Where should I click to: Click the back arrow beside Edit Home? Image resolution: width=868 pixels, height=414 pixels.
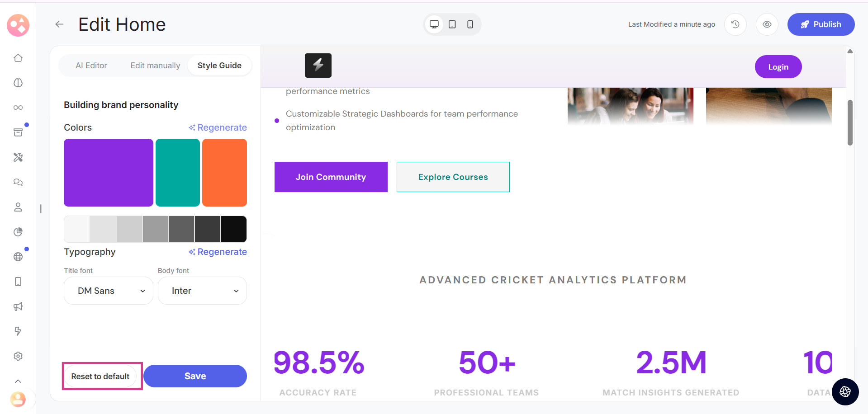click(x=59, y=24)
